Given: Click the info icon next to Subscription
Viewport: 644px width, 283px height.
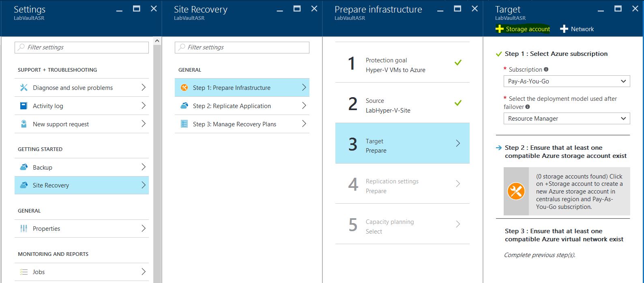Looking at the screenshot, I should 546,69.
